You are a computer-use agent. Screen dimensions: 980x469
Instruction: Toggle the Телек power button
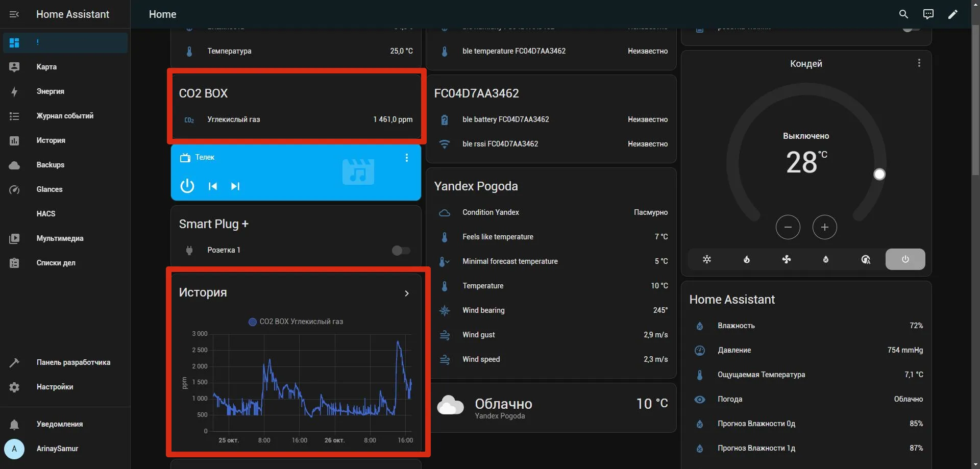pyautogui.click(x=187, y=186)
